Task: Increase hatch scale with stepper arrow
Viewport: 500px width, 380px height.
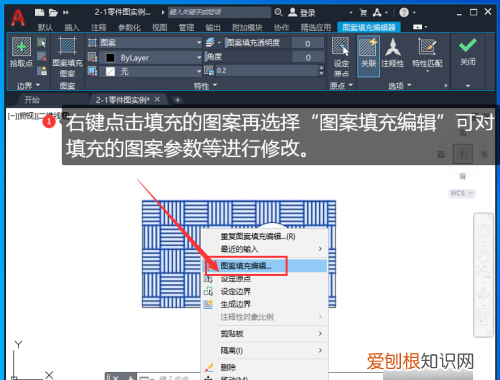Action: 321,68
